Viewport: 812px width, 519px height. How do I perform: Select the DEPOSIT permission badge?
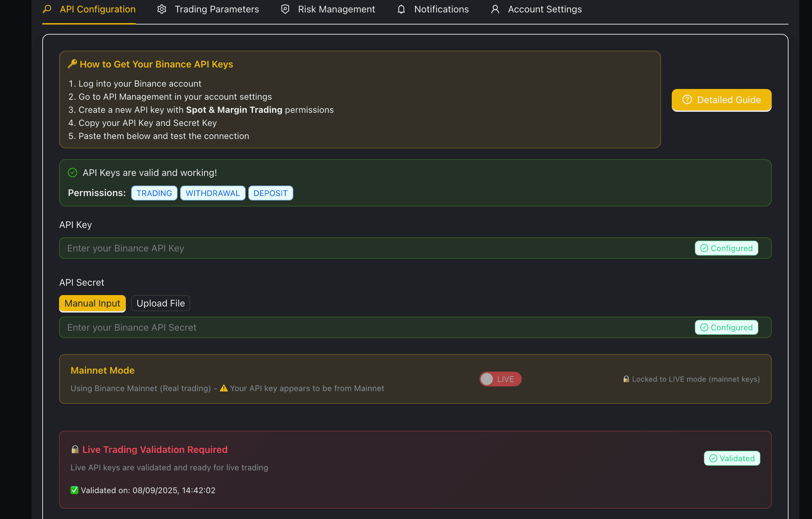click(270, 193)
